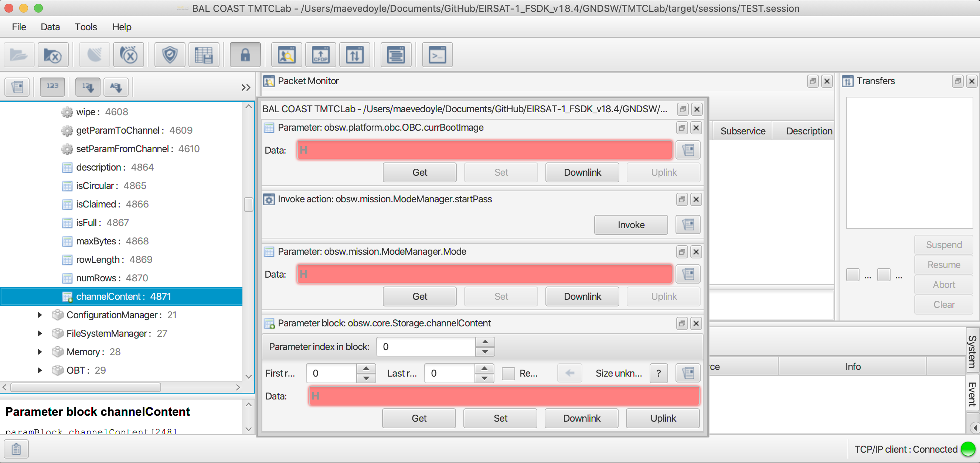Click the Subservice column header
The height and width of the screenshot is (463, 980).
pos(743,131)
